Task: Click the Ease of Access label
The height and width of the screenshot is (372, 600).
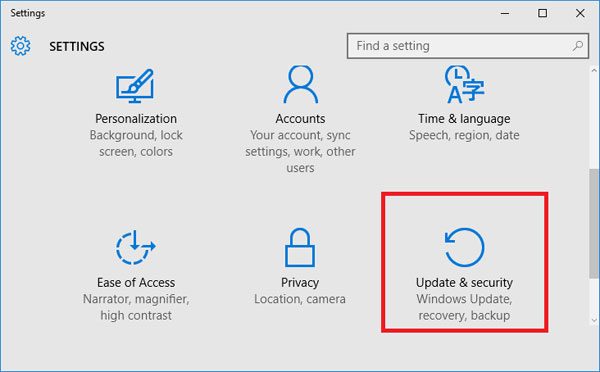Action: pyautogui.click(x=136, y=282)
